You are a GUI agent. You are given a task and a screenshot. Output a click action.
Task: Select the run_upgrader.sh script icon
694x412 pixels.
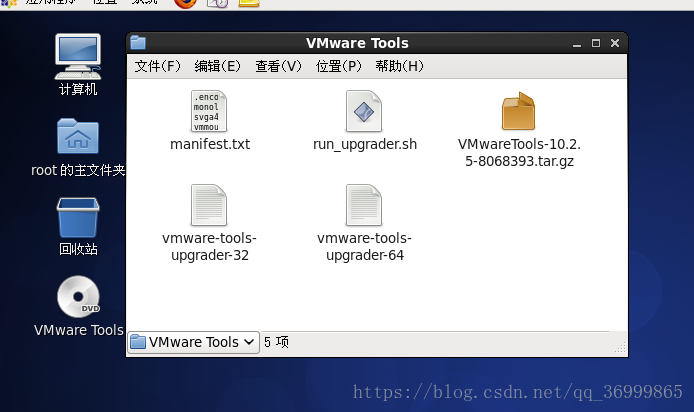[364, 111]
